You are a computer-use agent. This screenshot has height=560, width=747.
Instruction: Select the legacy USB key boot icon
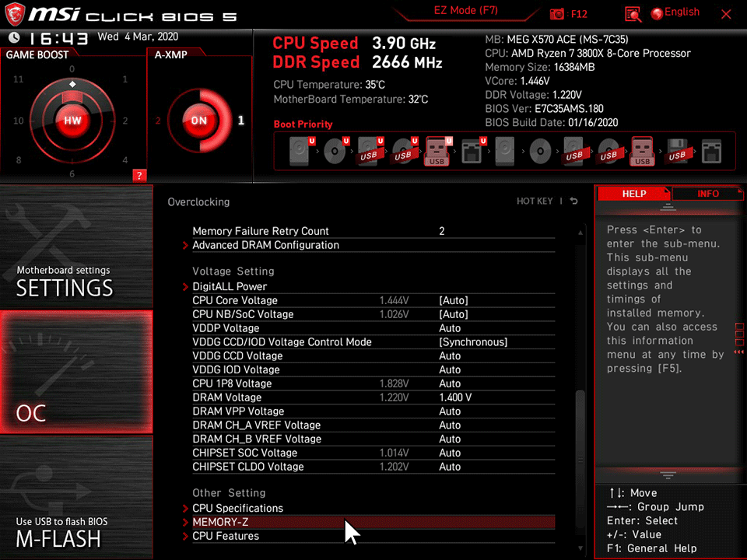pyautogui.click(x=643, y=151)
